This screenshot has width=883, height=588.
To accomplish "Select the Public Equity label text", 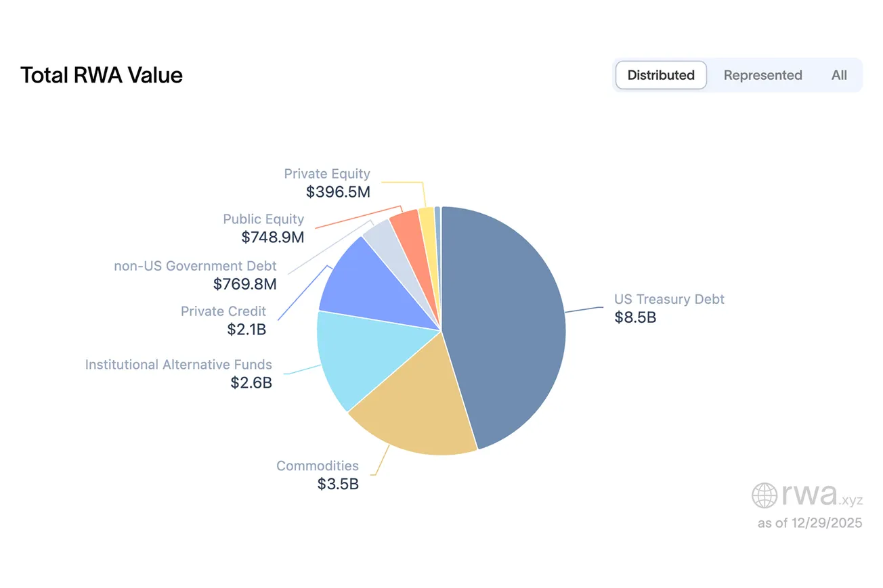I will coord(263,219).
